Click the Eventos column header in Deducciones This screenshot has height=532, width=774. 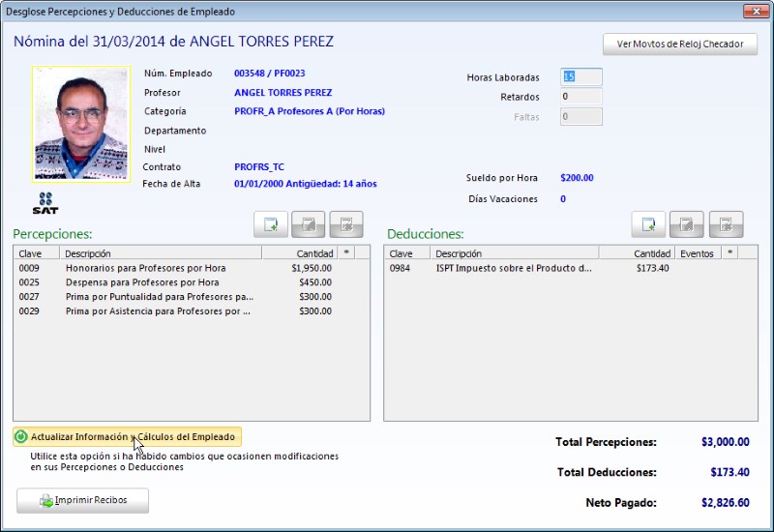698,253
